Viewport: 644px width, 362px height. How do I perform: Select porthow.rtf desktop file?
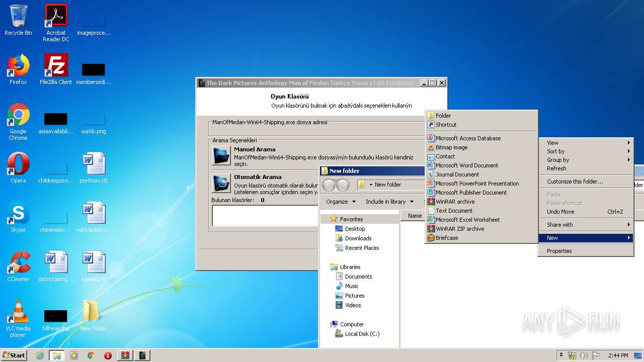tap(94, 167)
